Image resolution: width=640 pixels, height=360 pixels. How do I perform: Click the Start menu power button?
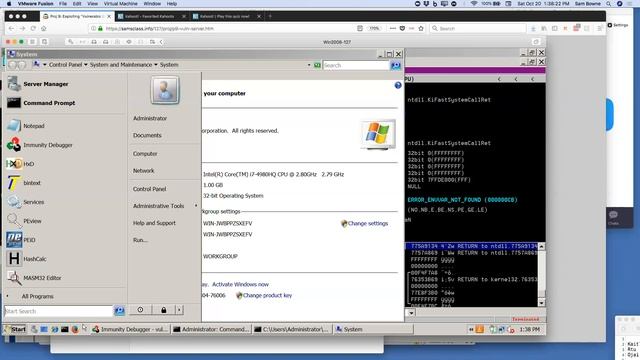coord(140,310)
